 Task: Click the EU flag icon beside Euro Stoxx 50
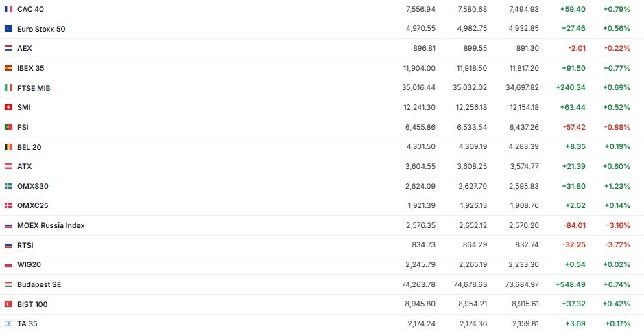pyautogui.click(x=8, y=29)
